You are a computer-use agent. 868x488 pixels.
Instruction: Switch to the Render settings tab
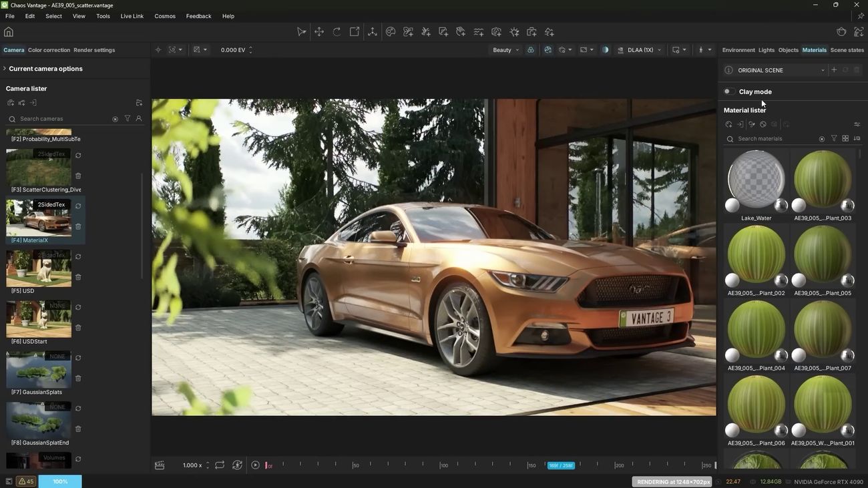coord(94,50)
